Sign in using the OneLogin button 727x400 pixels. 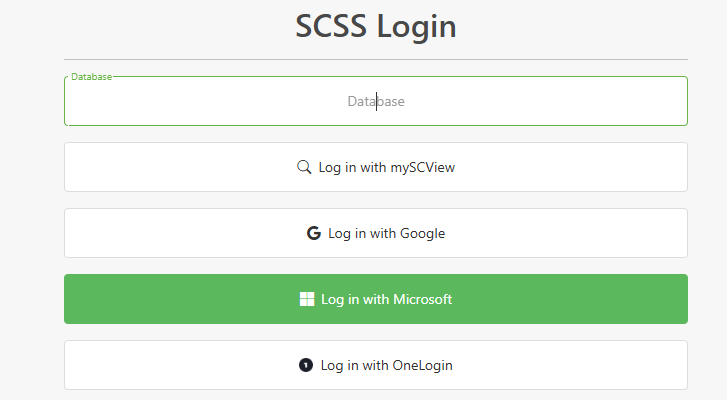point(376,365)
